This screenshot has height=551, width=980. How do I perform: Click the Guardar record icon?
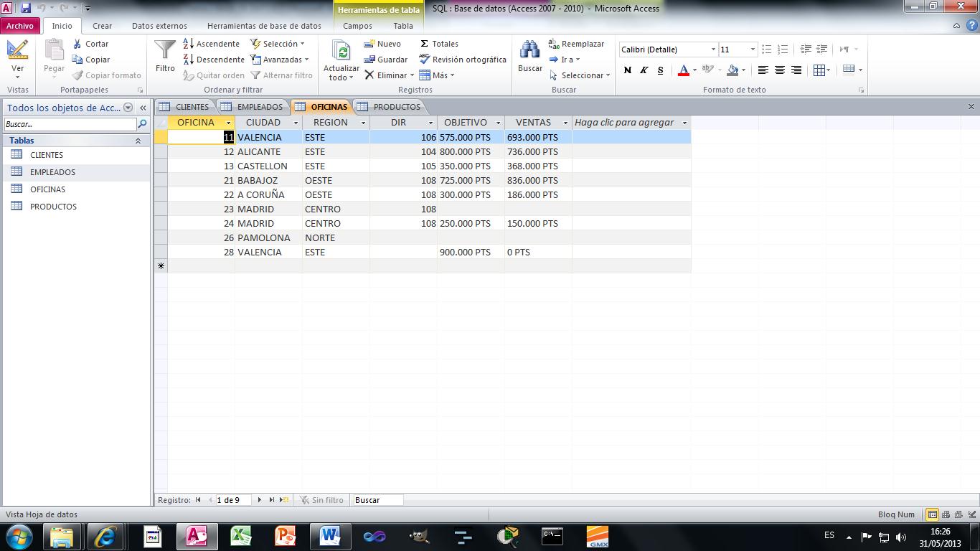371,60
